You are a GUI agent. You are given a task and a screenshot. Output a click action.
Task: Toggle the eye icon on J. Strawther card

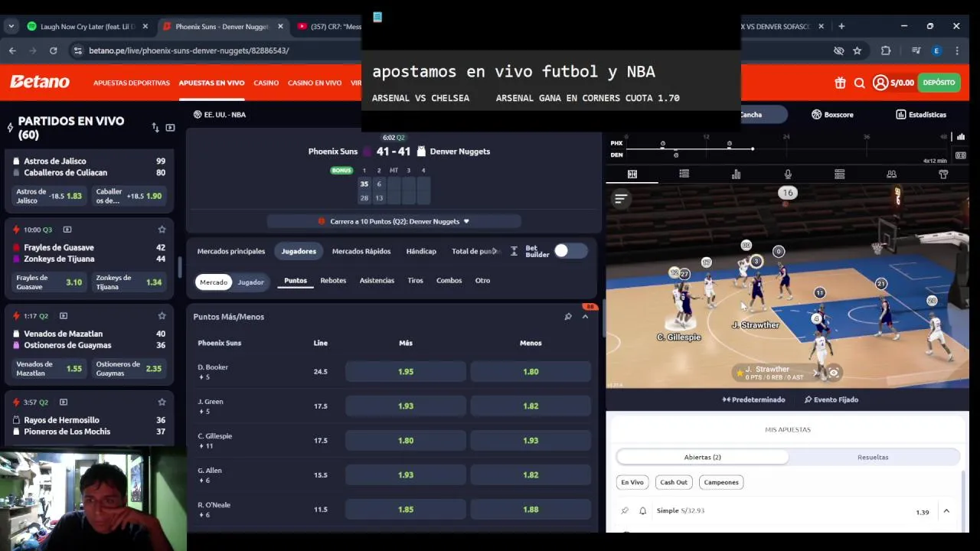coord(833,373)
